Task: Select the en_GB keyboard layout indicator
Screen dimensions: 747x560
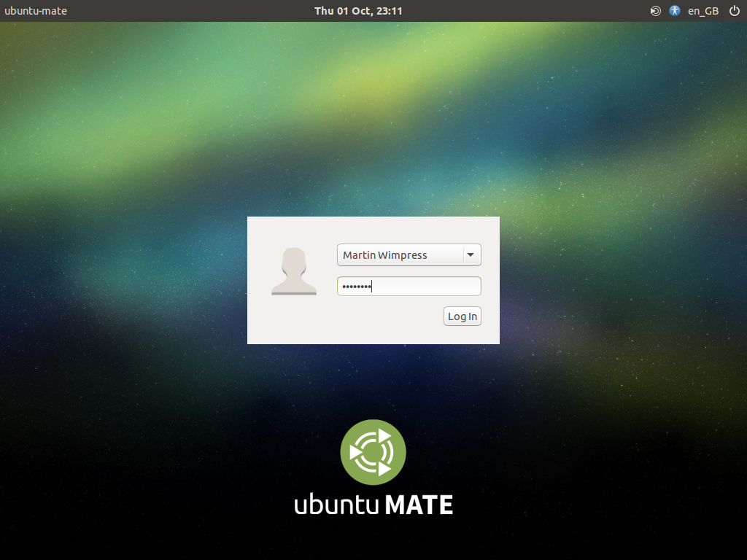Action: coord(702,11)
